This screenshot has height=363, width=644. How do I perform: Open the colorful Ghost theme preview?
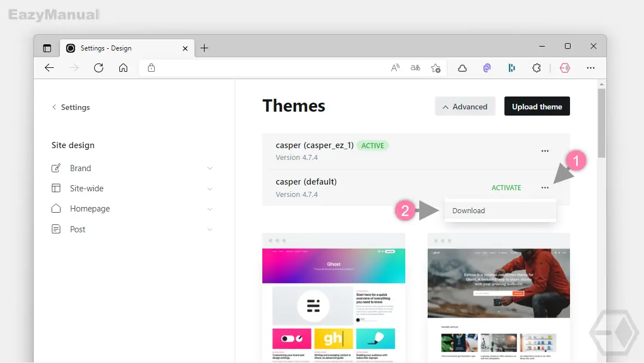333,298
